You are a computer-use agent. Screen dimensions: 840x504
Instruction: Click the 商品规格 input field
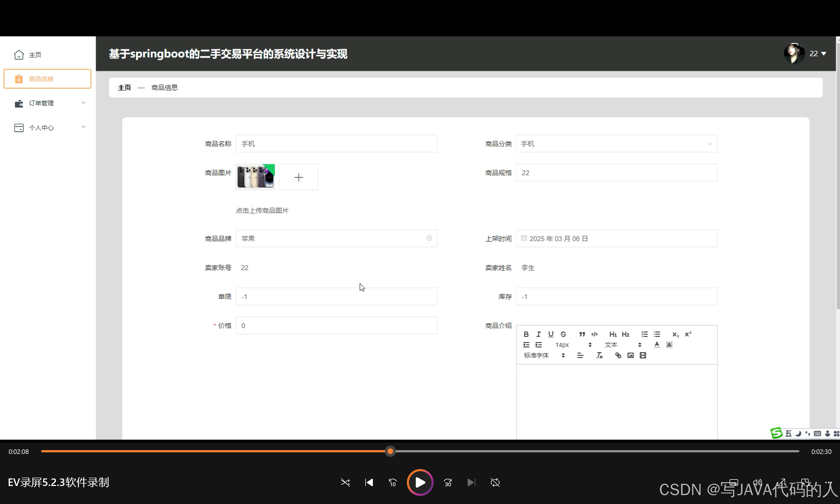pyautogui.click(x=616, y=173)
